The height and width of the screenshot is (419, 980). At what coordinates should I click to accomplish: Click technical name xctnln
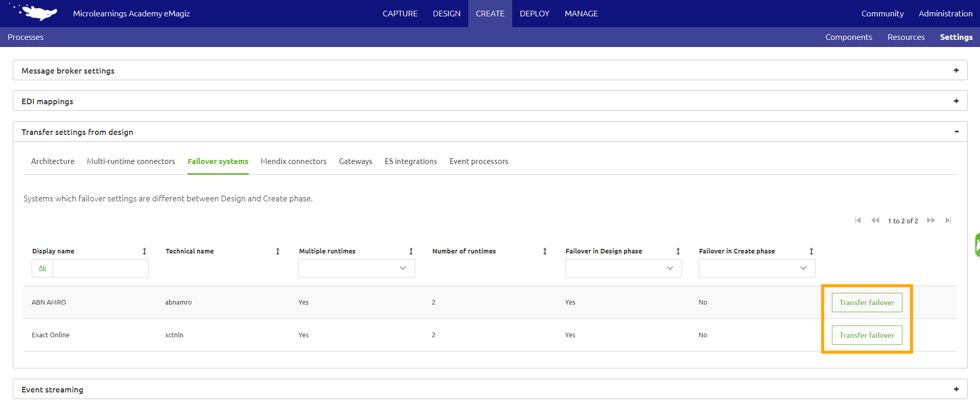[x=174, y=335]
